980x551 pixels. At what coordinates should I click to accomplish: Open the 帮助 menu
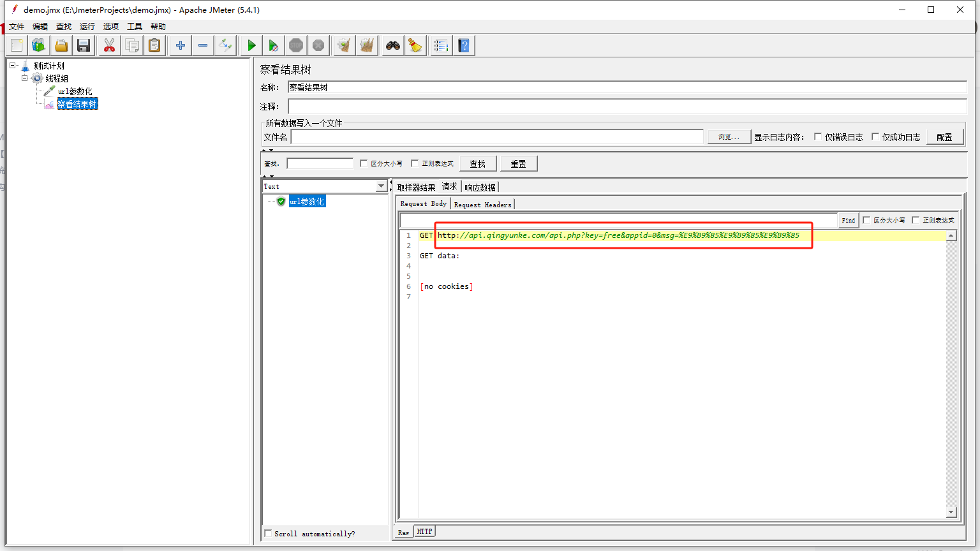tap(158, 27)
